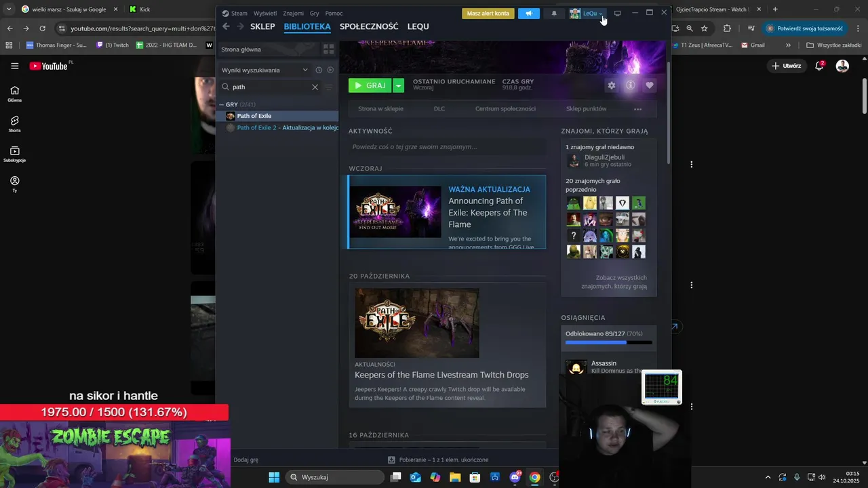Show hidden system tray icons

pos(768,477)
